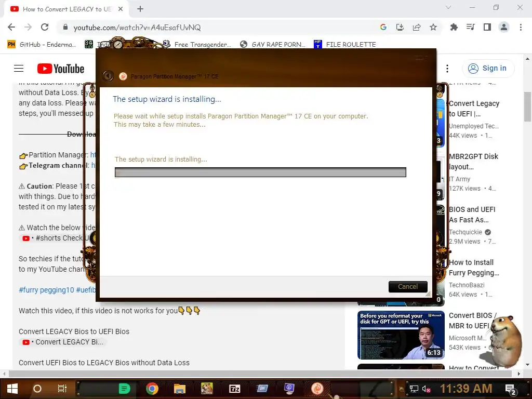Open the FILE ROULETTE bookmark
This screenshot has width=532, height=399.
345,45
